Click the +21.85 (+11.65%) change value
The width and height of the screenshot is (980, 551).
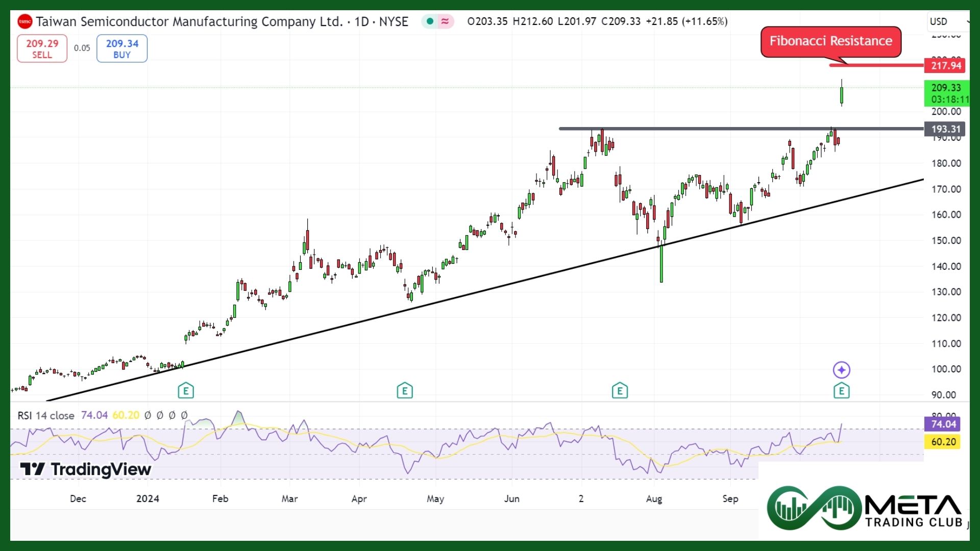(x=687, y=21)
